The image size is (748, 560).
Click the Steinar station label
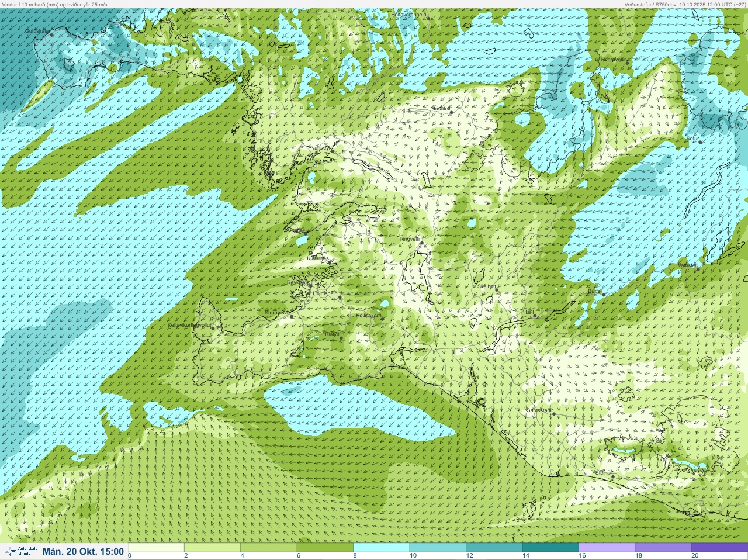coord(603,472)
